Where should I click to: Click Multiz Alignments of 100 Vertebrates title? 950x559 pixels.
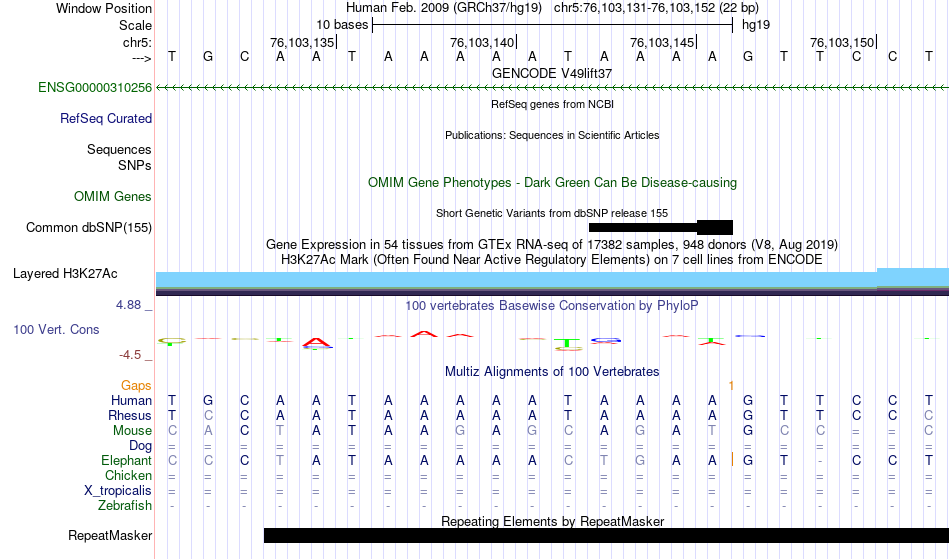click(552, 371)
